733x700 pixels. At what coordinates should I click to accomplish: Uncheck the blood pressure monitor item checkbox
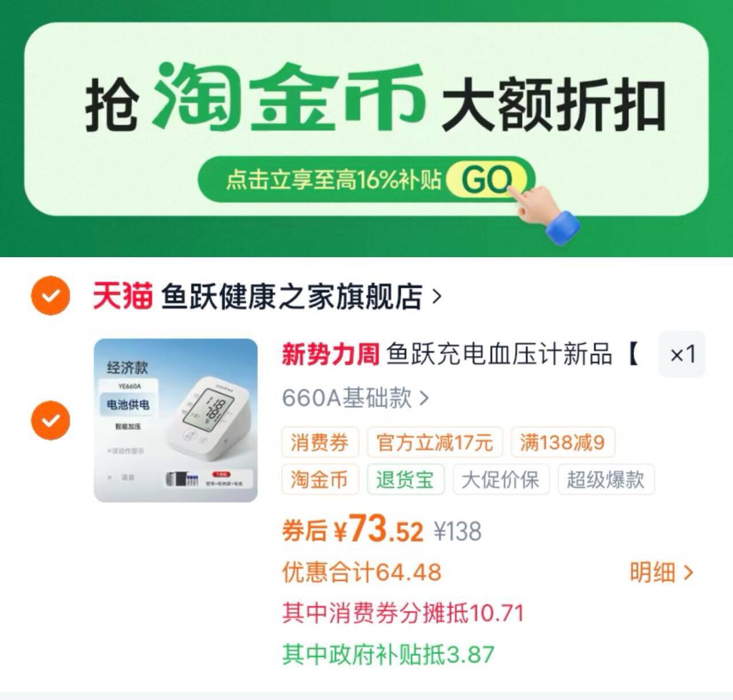(x=50, y=420)
